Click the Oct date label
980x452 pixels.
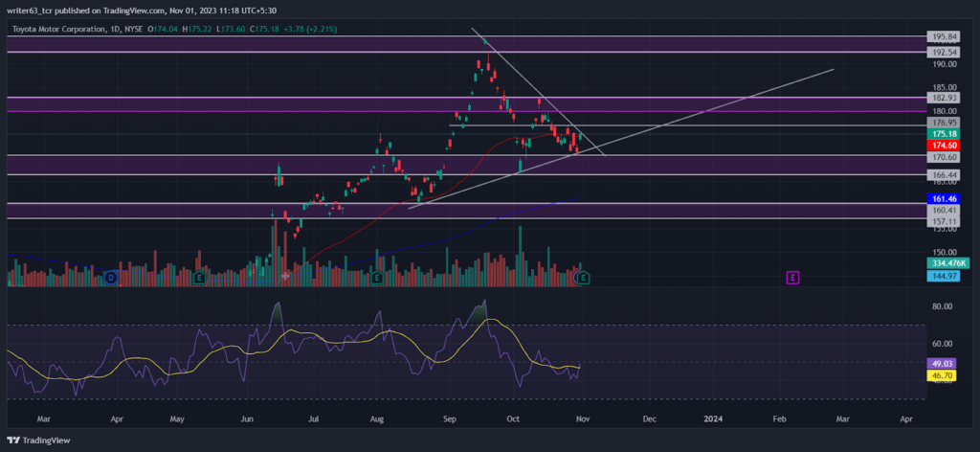click(514, 417)
